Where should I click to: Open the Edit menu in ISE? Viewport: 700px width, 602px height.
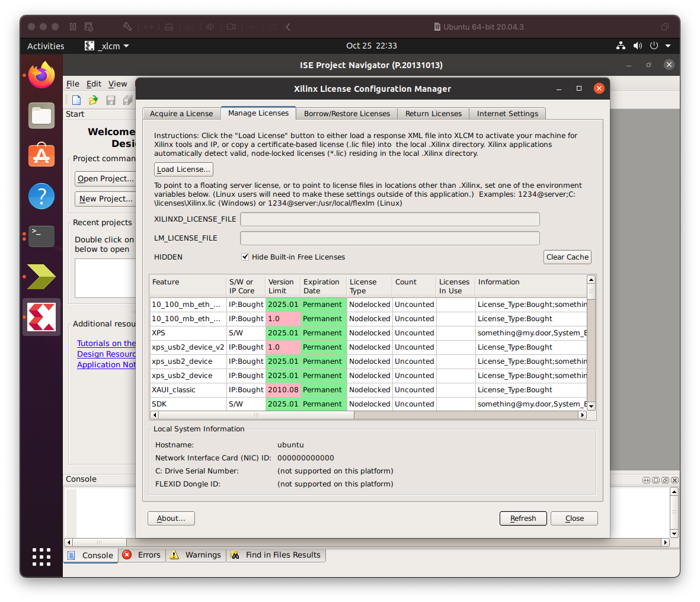pos(94,84)
